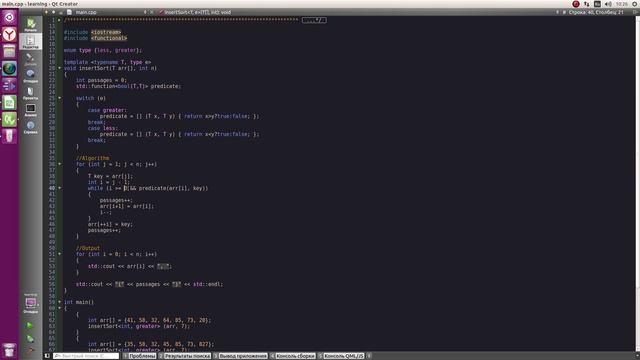Viewport: 640px width, 360px height.
Task: Click the line and column indicator
Action: tap(596, 12)
